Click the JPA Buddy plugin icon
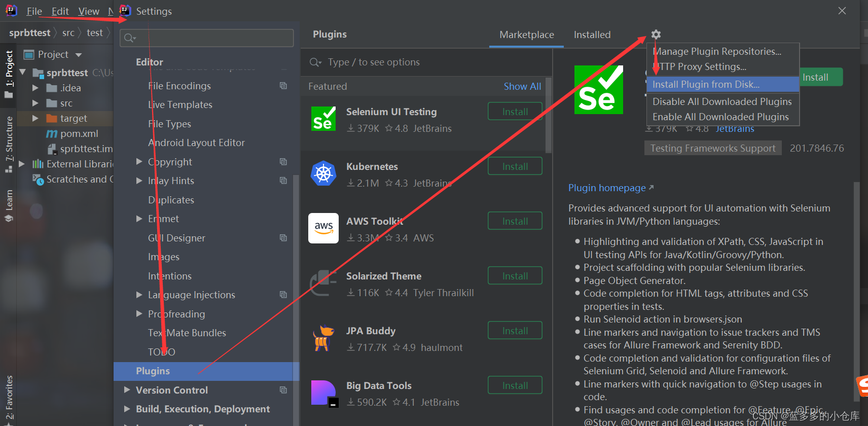 point(323,338)
